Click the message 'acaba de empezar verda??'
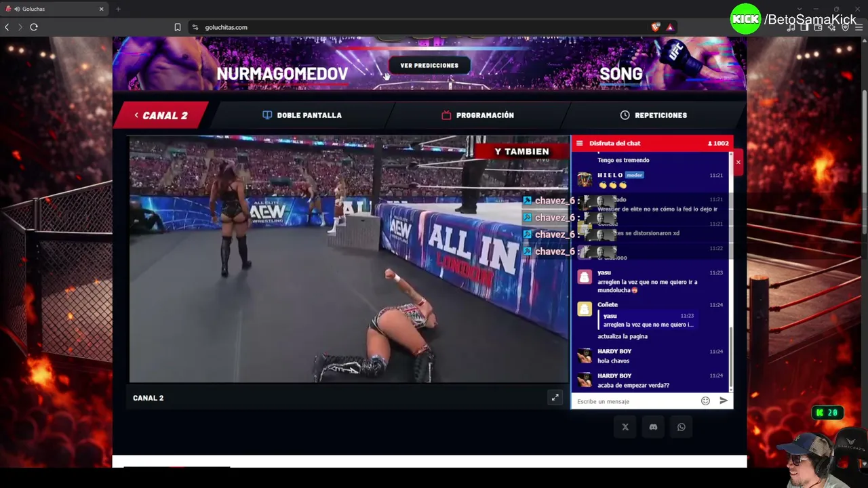The image size is (868, 488). click(633, 385)
